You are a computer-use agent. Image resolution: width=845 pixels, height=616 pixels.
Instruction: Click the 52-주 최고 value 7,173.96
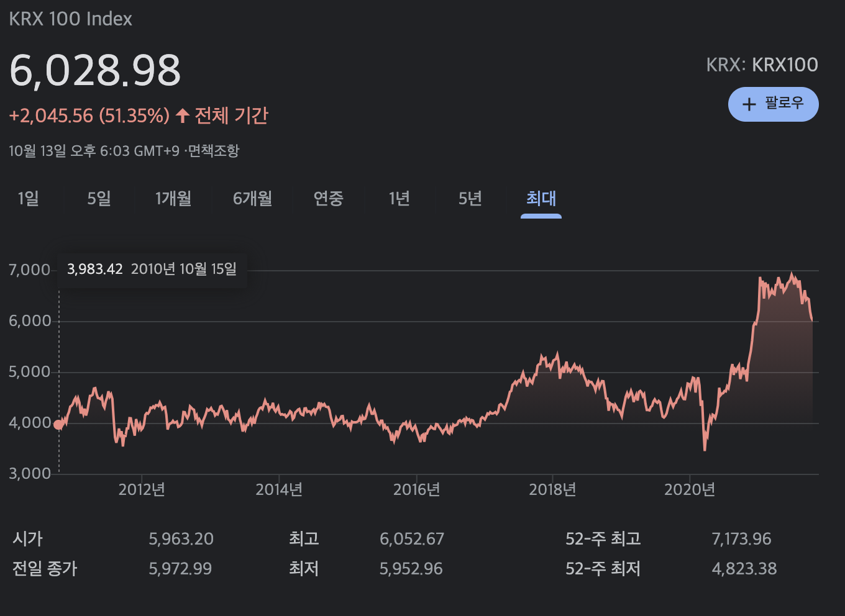click(x=742, y=539)
